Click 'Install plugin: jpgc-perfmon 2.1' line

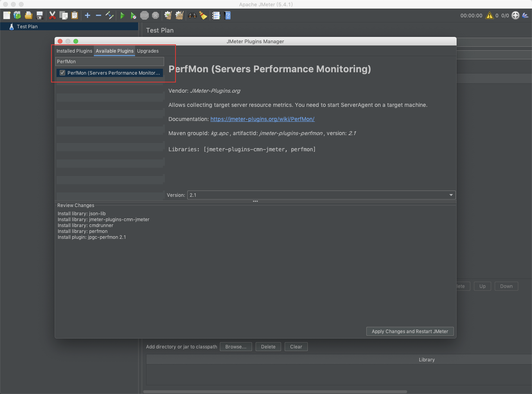click(x=92, y=237)
